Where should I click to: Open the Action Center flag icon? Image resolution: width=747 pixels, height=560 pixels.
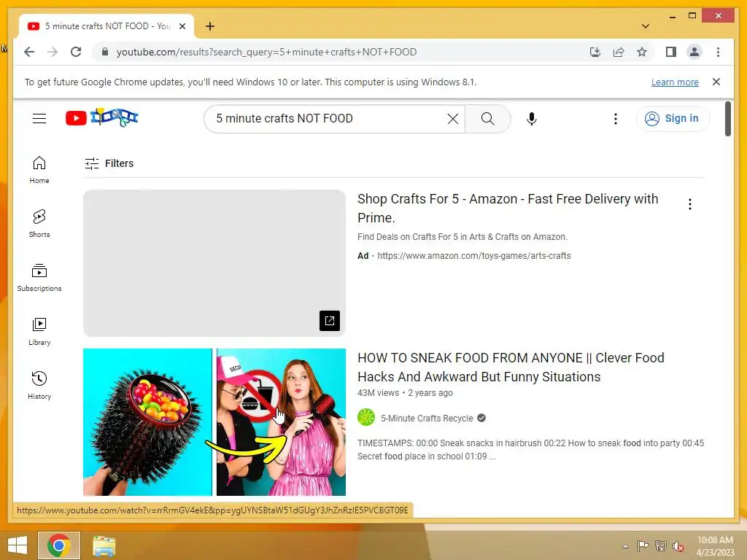click(643, 545)
